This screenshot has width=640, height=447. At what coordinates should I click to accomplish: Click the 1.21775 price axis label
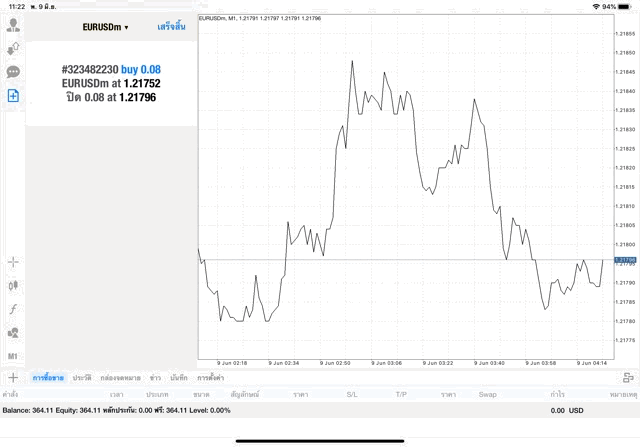(625, 340)
